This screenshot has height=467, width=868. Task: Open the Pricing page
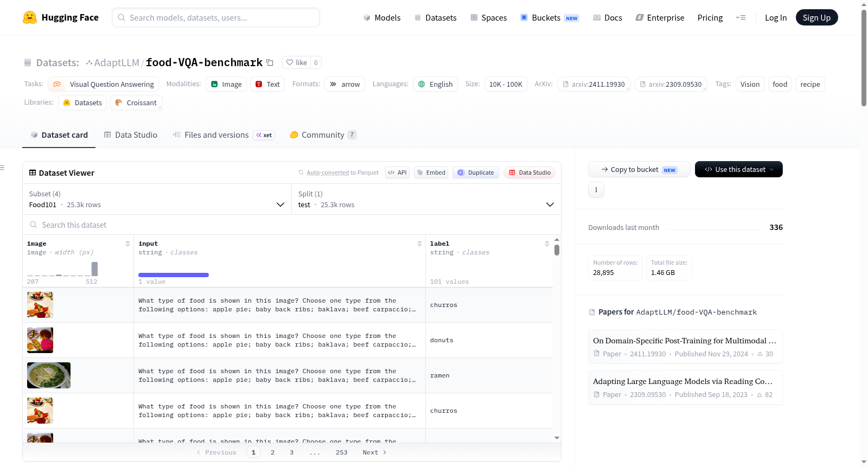click(710, 17)
